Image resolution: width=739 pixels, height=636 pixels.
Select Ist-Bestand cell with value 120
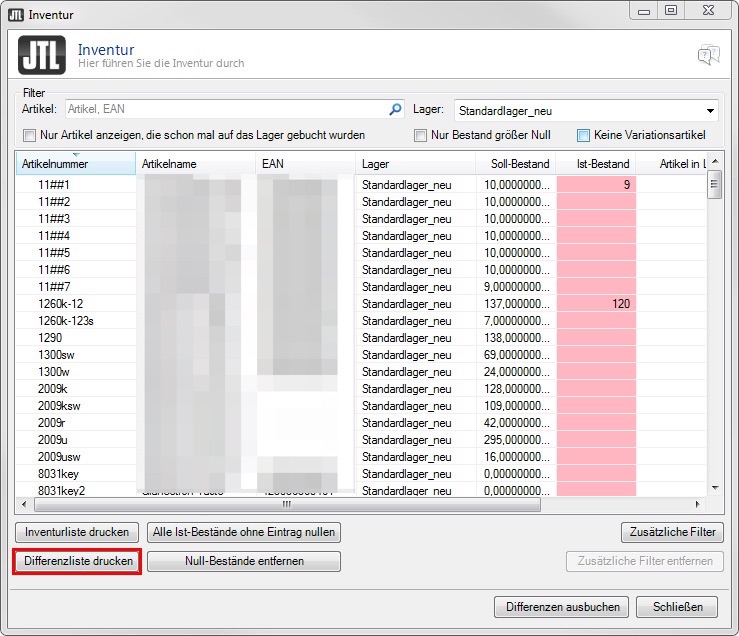point(596,304)
